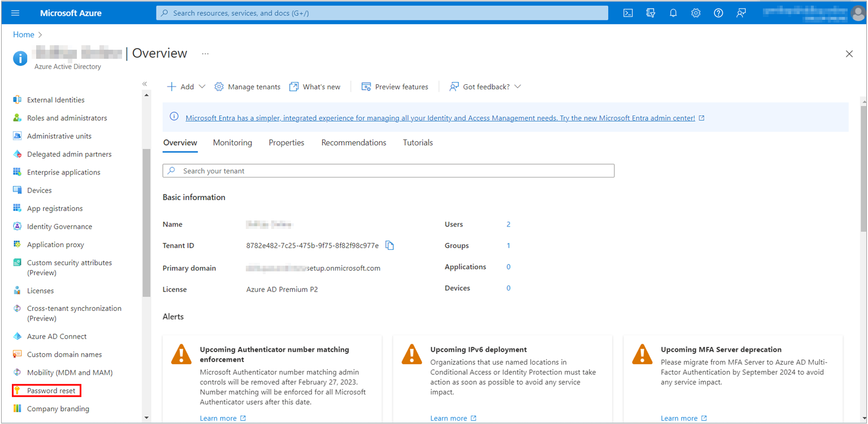Launch Cloud Shell from the top bar

[x=628, y=13]
